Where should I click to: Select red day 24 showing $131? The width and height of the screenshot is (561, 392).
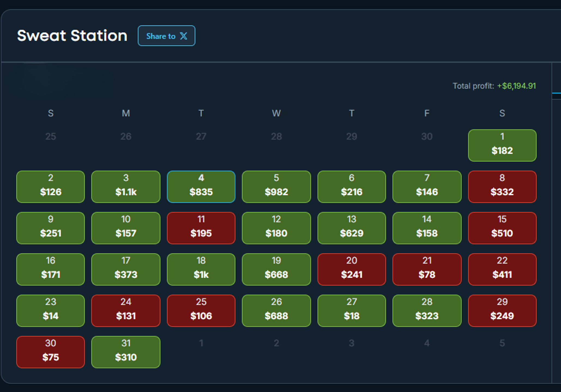tap(126, 311)
